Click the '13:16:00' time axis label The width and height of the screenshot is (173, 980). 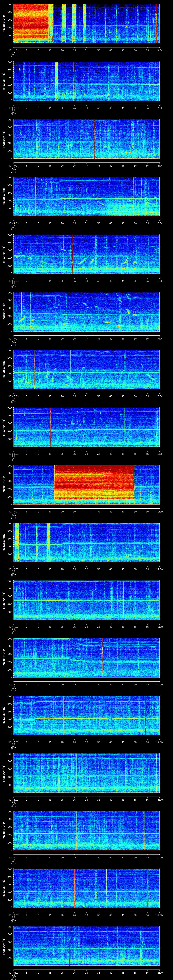pyautogui.click(x=13, y=916)
